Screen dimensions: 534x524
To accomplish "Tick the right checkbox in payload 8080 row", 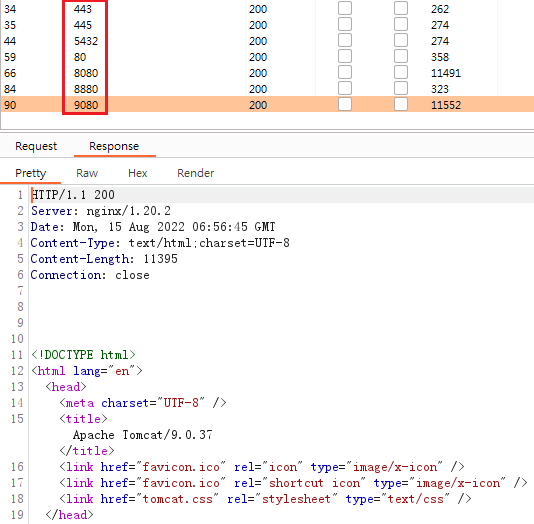I will (x=401, y=73).
